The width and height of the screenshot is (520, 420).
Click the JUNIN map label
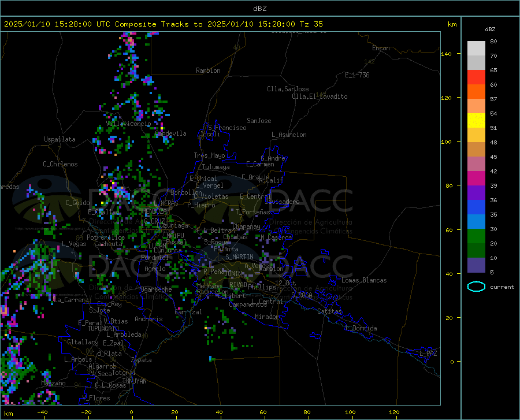click(x=233, y=274)
